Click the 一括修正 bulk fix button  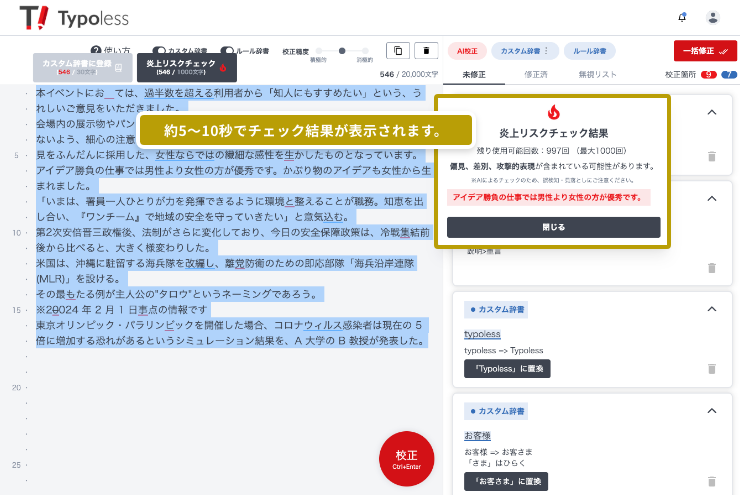(x=705, y=51)
